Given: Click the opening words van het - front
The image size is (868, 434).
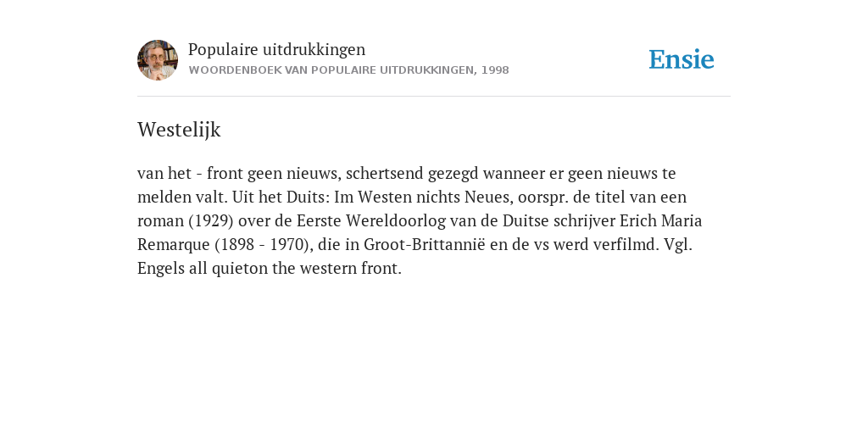Looking at the screenshot, I should click(x=190, y=173).
